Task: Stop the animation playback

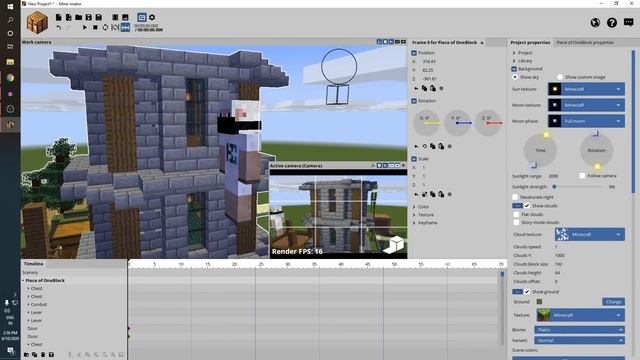Action: (x=95, y=27)
